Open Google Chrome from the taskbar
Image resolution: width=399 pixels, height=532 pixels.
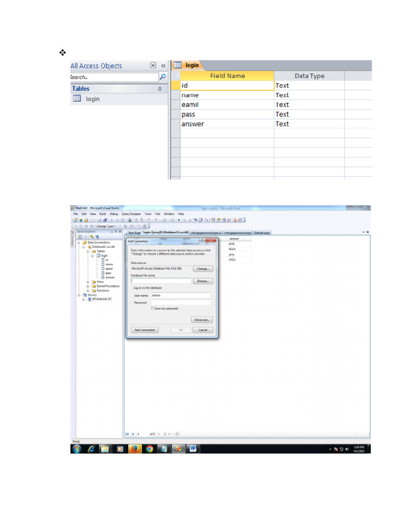(150, 448)
